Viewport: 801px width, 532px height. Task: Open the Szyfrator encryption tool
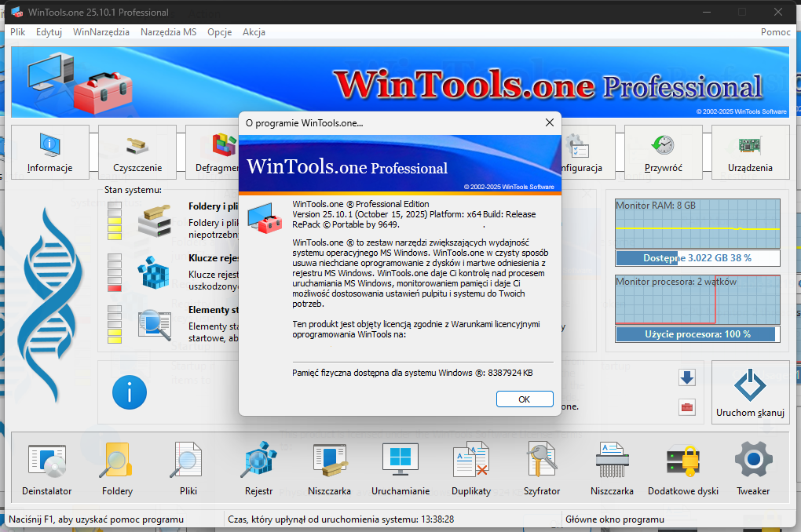(542, 468)
